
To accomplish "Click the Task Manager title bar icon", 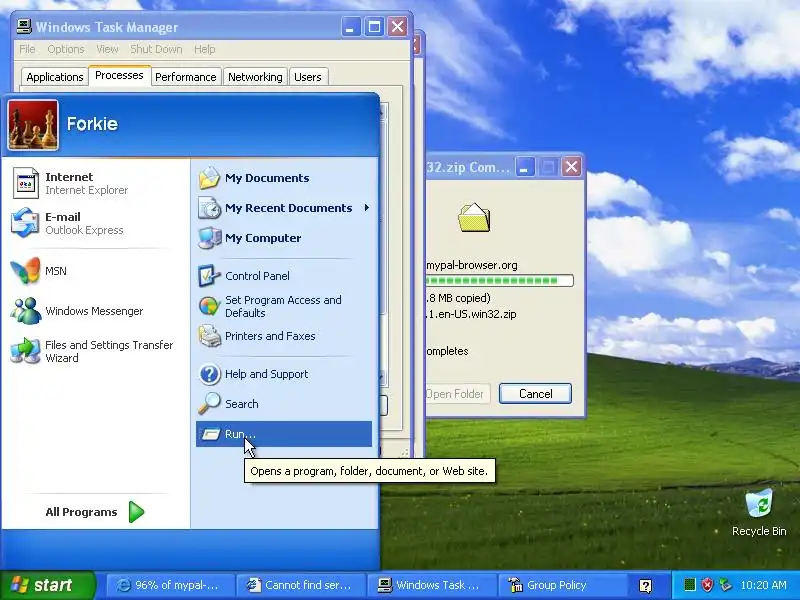I will 23,27.
